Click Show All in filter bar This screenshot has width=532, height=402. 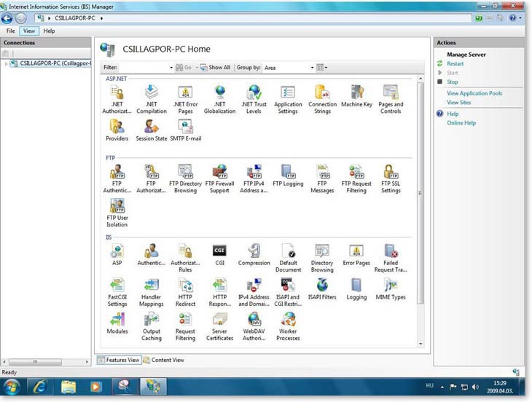click(x=216, y=68)
